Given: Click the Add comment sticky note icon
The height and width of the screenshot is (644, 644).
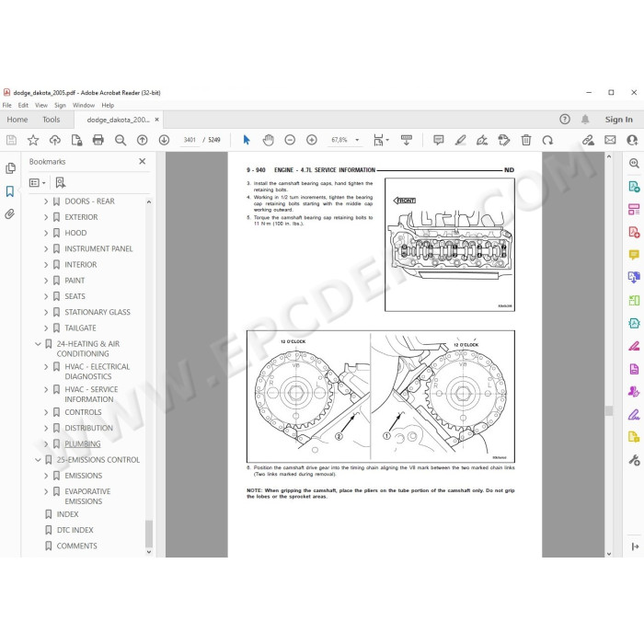Looking at the screenshot, I should pos(439,140).
